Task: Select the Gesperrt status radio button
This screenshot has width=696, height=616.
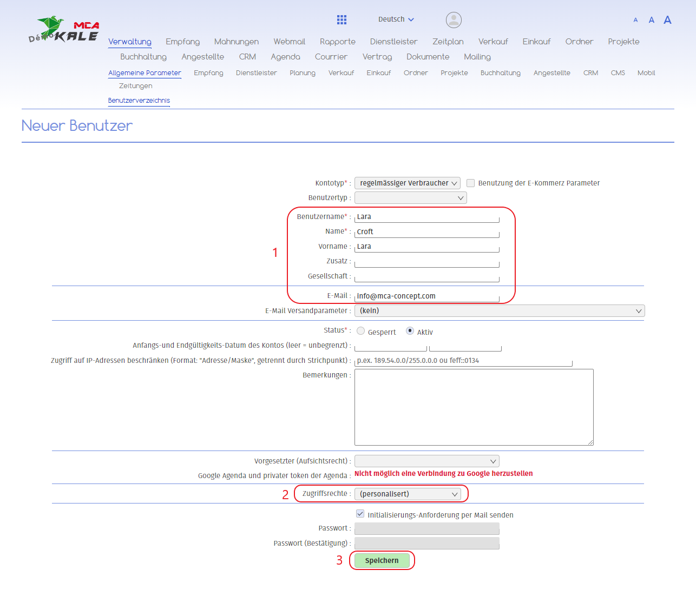Action: (x=361, y=331)
